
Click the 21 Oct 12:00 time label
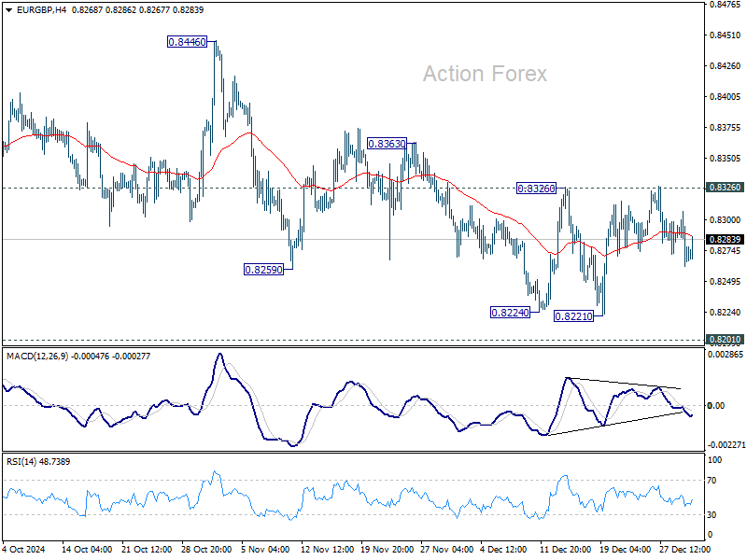tap(147, 549)
